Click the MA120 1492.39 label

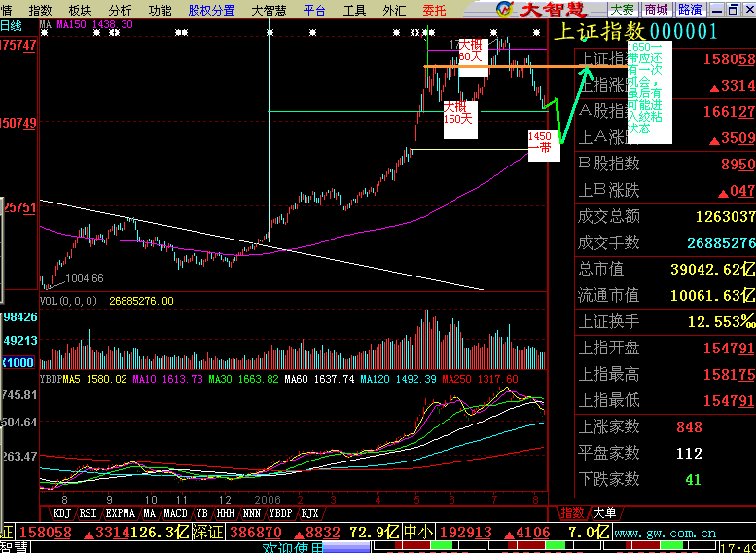point(398,380)
